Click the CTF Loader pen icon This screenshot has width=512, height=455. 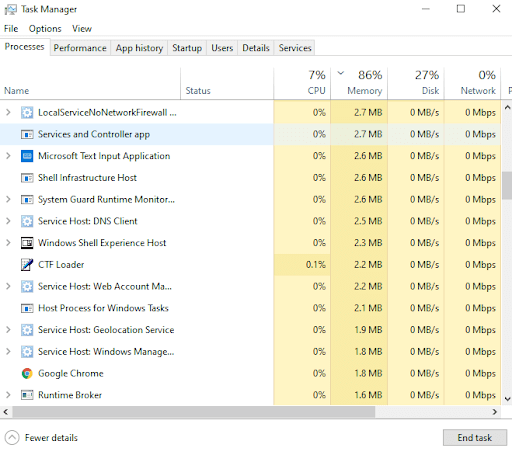[27, 265]
